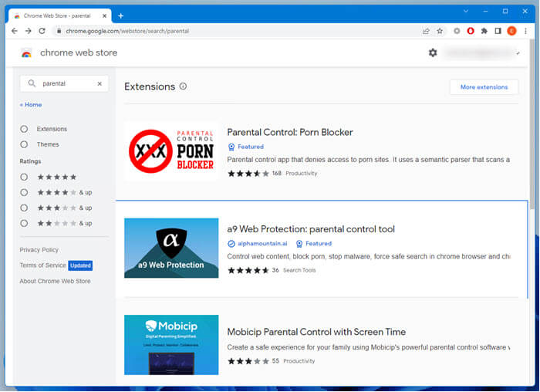Click the Chrome Web Store rainbow logo
Viewport: 540px width, 392px height.
tap(26, 53)
